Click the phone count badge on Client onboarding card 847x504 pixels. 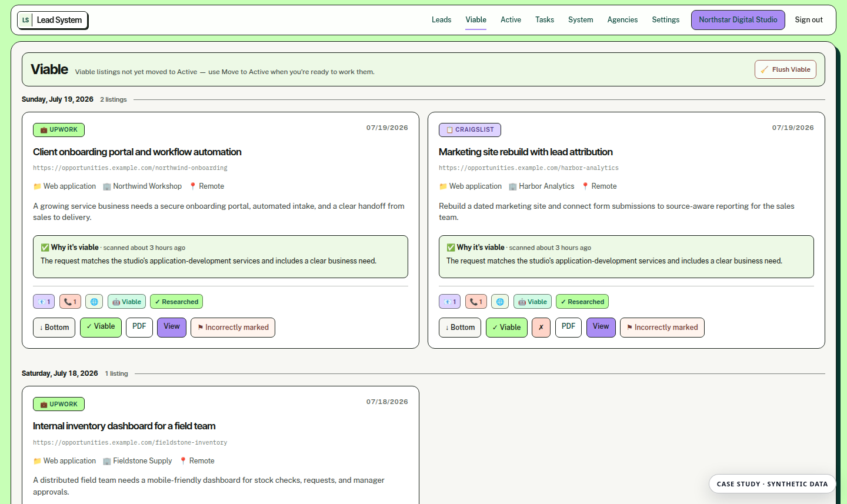[x=70, y=302]
